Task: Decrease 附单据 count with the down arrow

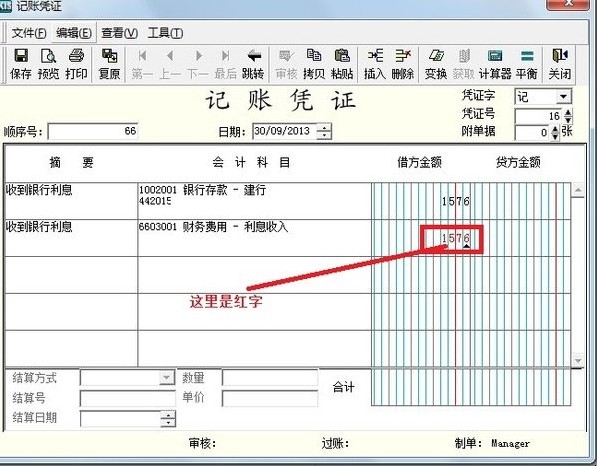Action: [555, 136]
